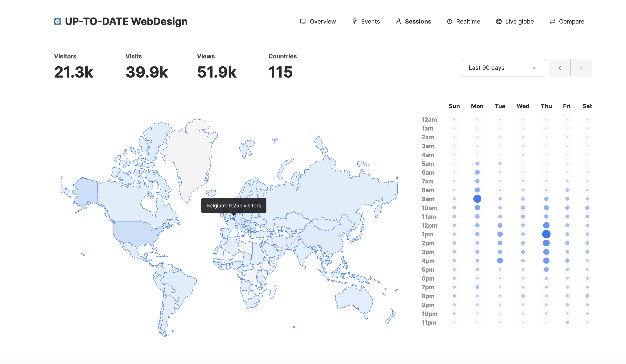The height and width of the screenshot is (364, 626).
Task: Click the UP-TO-DATE WebDesign site favicon
Action: click(x=57, y=21)
